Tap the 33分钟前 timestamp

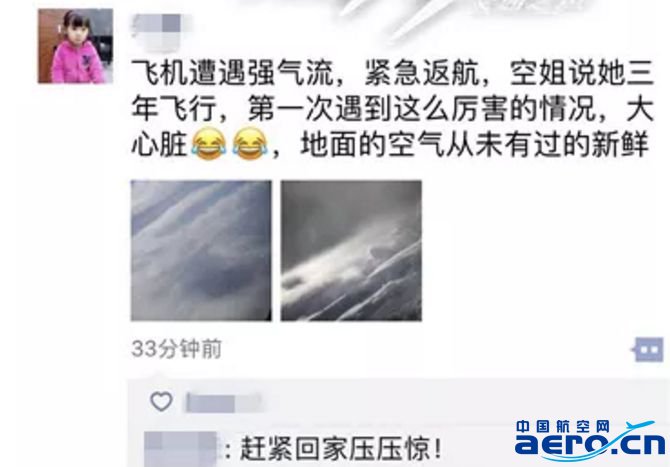[176, 349]
